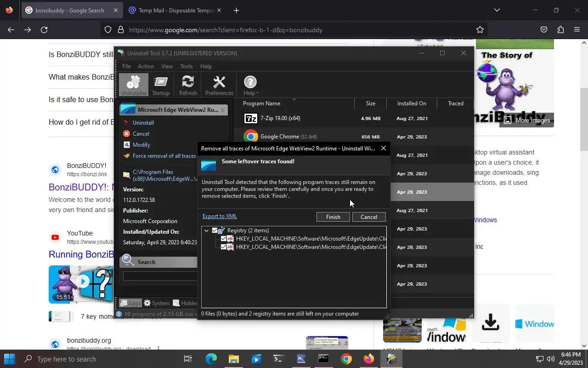Click the Firefox address bar URL

pos(226,30)
